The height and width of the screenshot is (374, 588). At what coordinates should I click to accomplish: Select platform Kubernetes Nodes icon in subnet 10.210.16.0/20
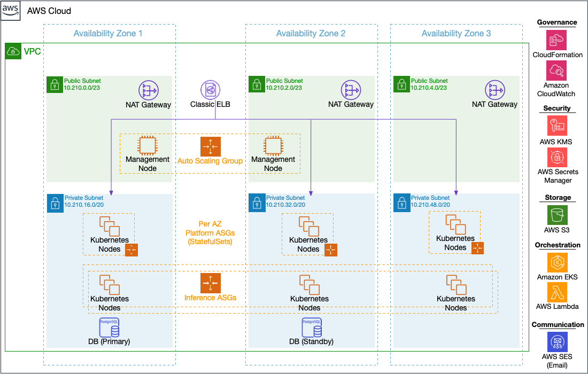[110, 227]
